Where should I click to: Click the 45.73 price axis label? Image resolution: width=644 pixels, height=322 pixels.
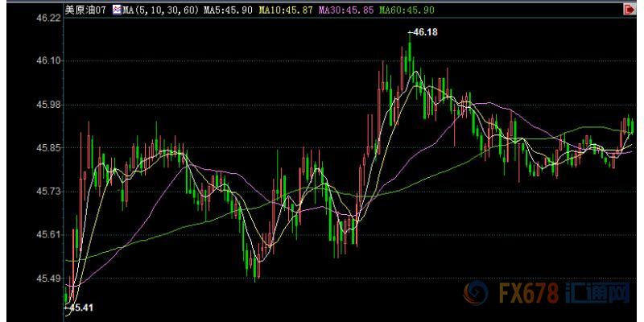(x=27, y=192)
